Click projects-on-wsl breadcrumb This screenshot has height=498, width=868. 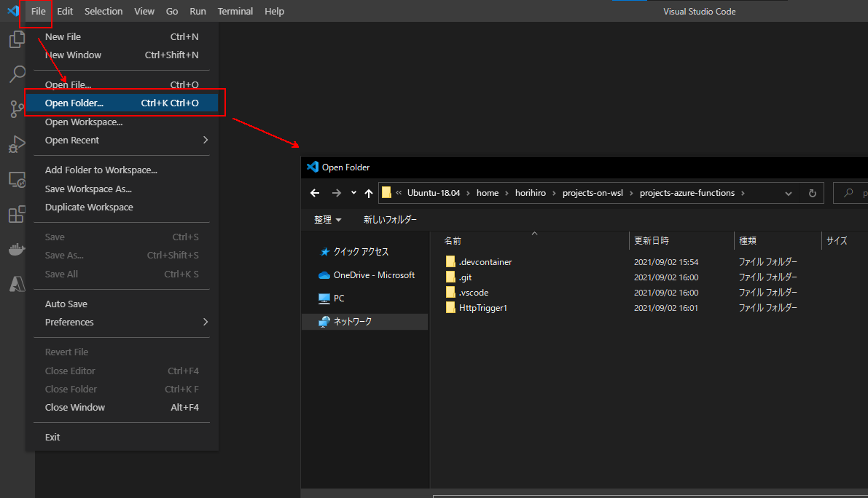click(x=593, y=193)
